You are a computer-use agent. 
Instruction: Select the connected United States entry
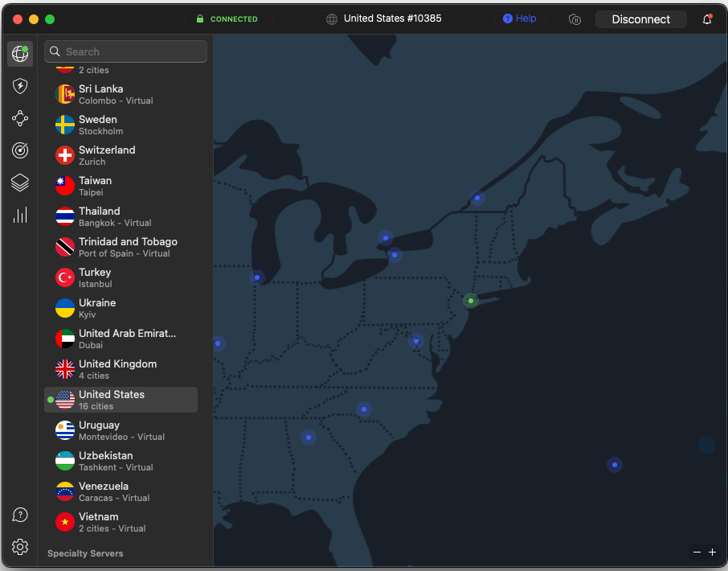pos(121,400)
